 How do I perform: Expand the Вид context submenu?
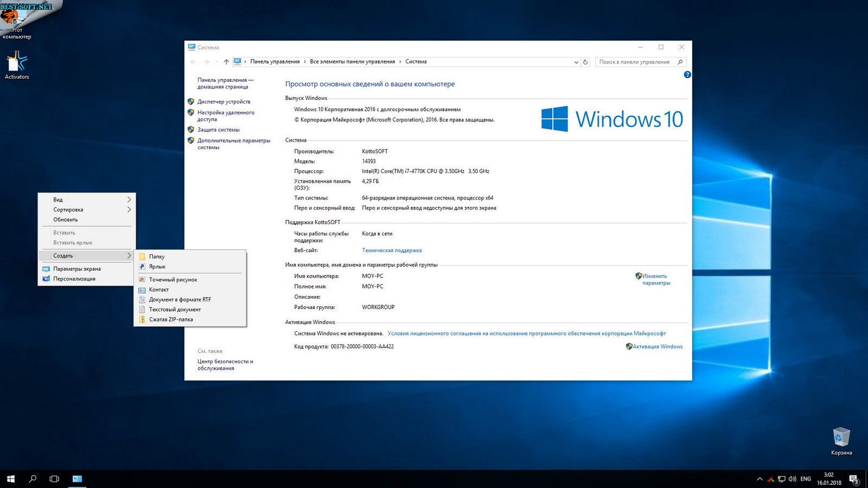point(87,200)
